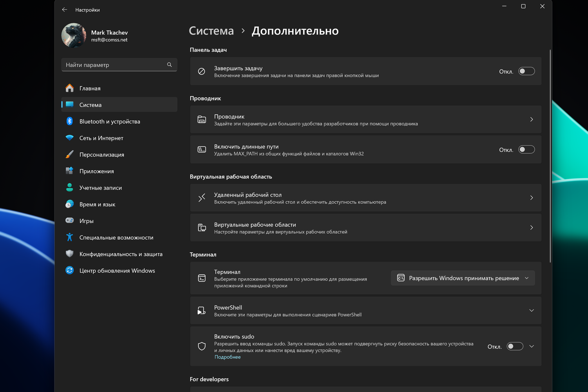588x392 pixels.
Task: Click the Bluetooth icon in sidebar
Action: pyautogui.click(x=70, y=121)
